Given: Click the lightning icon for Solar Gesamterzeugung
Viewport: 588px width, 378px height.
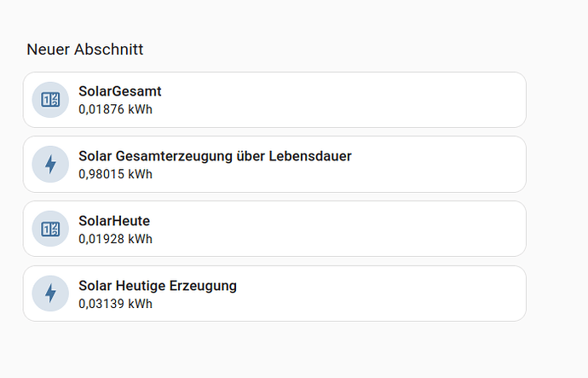Looking at the screenshot, I should point(50,165).
